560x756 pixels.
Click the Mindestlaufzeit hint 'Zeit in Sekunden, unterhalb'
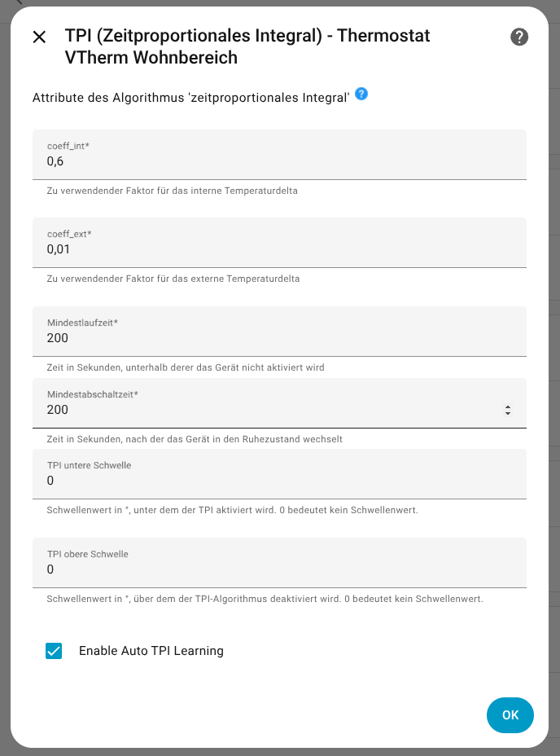click(x=186, y=367)
